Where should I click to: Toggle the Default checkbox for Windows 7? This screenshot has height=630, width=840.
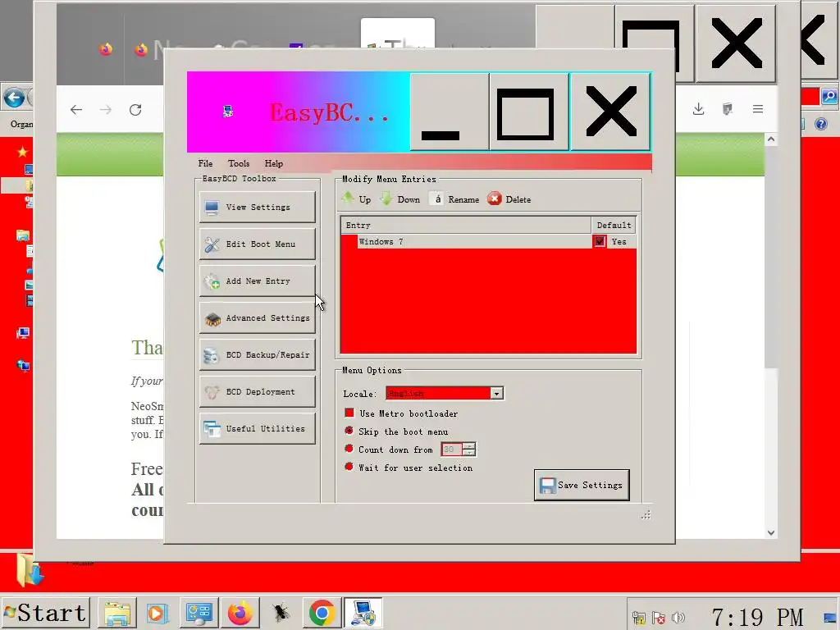click(x=600, y=242)
